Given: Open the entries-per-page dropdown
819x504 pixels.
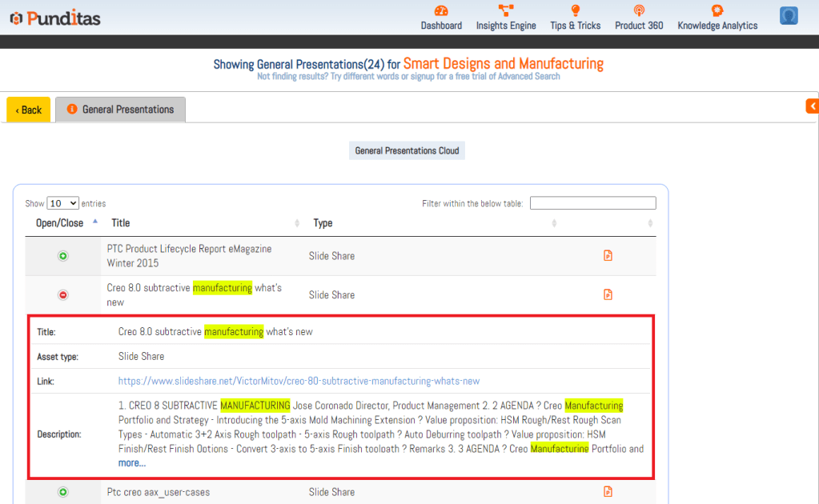Looking at the screenshot, I should 63,203.
